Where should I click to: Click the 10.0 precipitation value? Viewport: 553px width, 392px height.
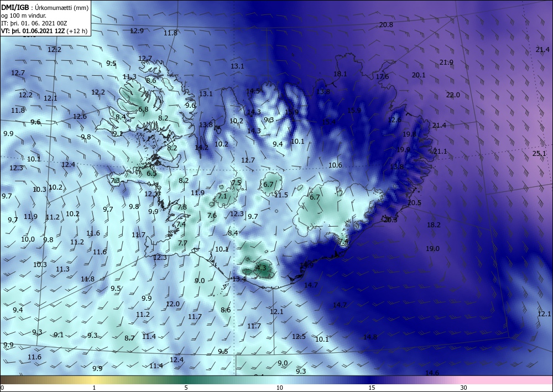(x=28, y=239)
